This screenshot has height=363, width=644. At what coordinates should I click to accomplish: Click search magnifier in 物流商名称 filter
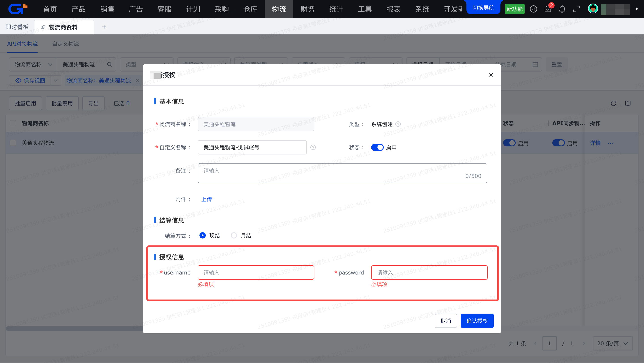pos(110,65)
